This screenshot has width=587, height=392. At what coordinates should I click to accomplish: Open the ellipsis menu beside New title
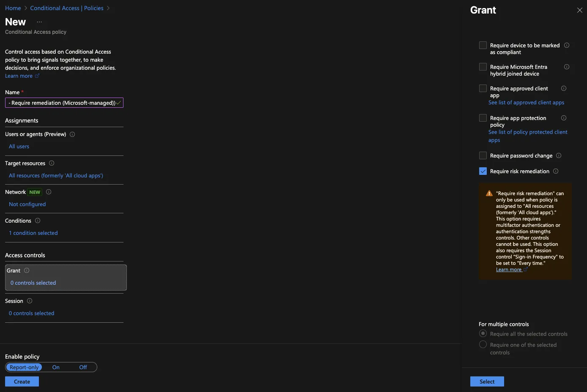coord(39,22)
